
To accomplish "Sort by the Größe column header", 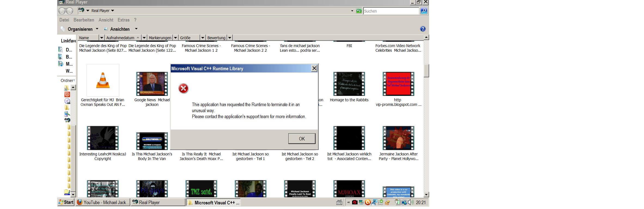I will click(189, 38).
